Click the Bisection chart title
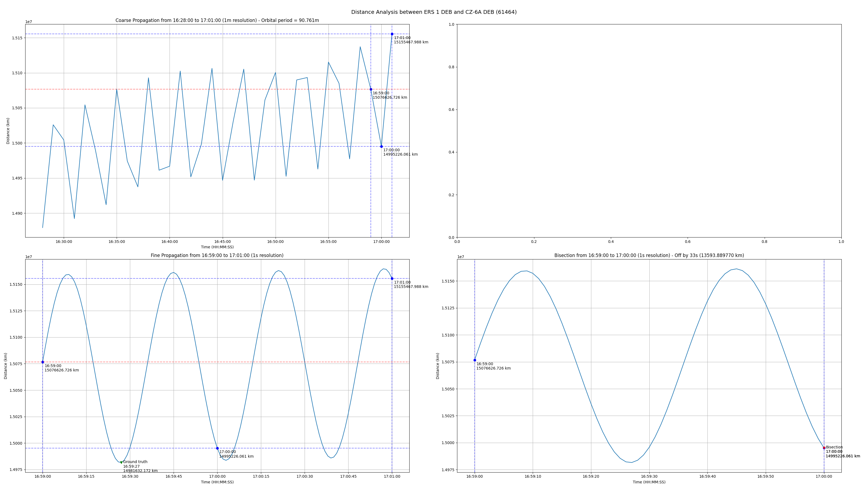 tap(649, 256)
